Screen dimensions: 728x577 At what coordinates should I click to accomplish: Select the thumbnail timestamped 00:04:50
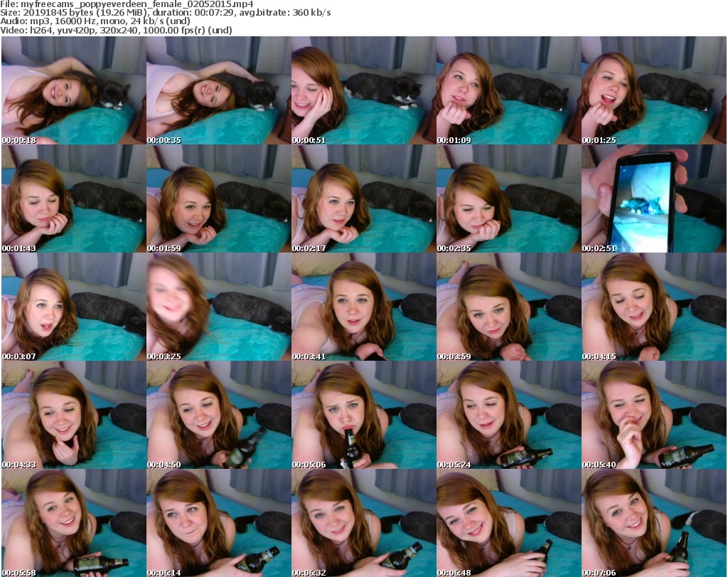(219, 415)
